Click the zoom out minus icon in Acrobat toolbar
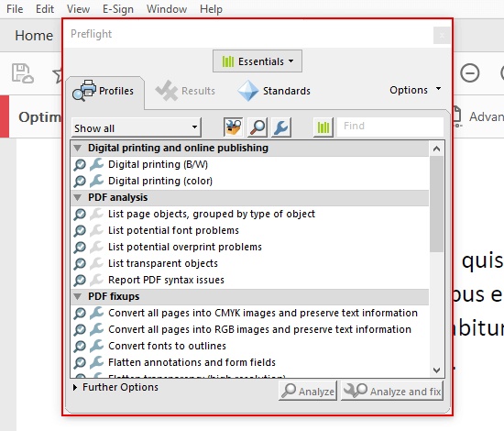 [x=469, y=73]
